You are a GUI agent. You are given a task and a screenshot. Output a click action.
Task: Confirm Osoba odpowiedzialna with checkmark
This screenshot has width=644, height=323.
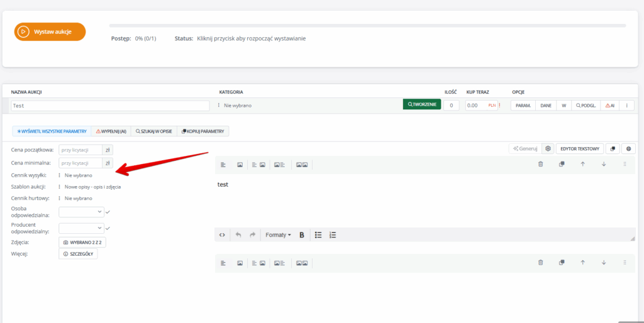click(x=108, y=212)
